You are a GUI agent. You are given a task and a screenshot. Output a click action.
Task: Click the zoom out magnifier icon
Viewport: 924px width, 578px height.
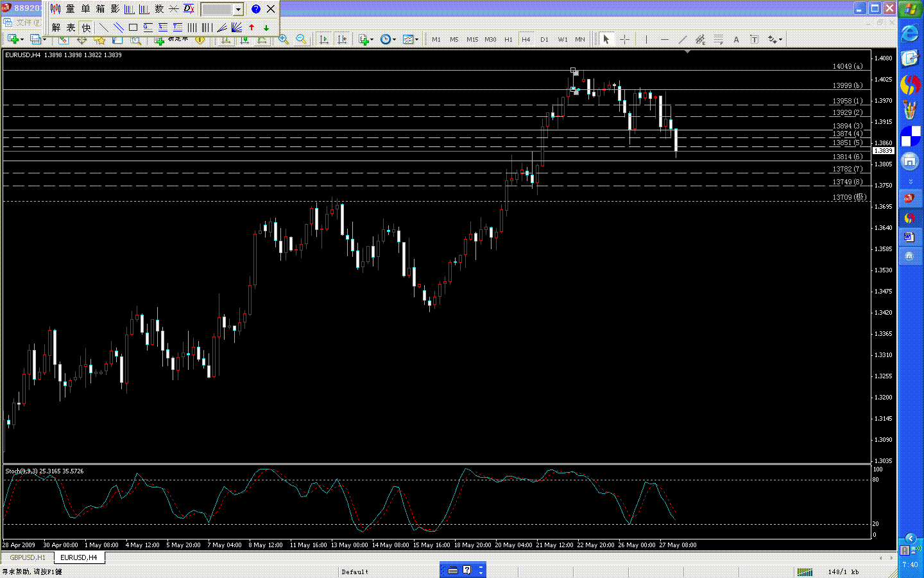tap(301, 40)
